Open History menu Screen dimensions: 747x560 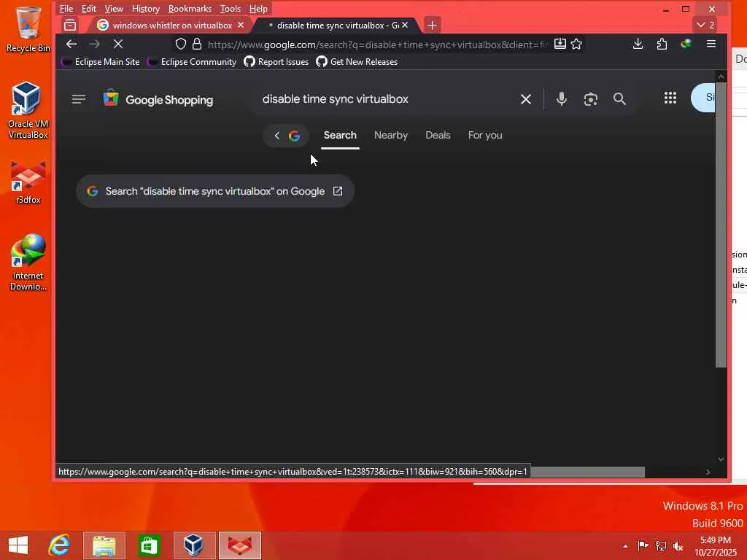pyautogui.click(x=145, y=9)
